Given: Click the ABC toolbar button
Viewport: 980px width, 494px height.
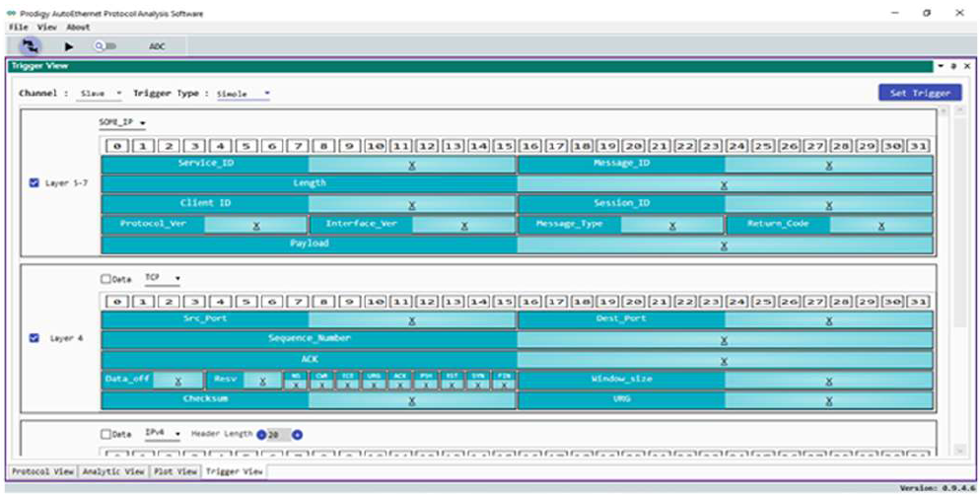Looking at the screenshot, I should pos(157,46).
